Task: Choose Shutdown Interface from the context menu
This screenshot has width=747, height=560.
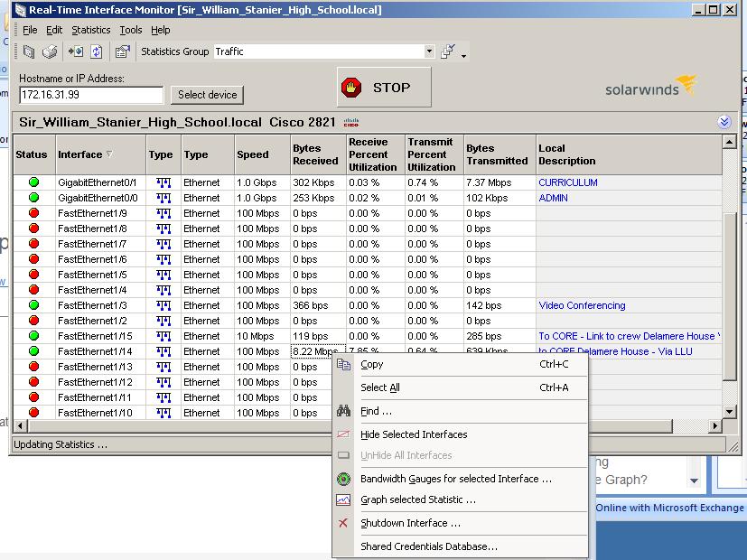Action: click(x=410, y=523)
